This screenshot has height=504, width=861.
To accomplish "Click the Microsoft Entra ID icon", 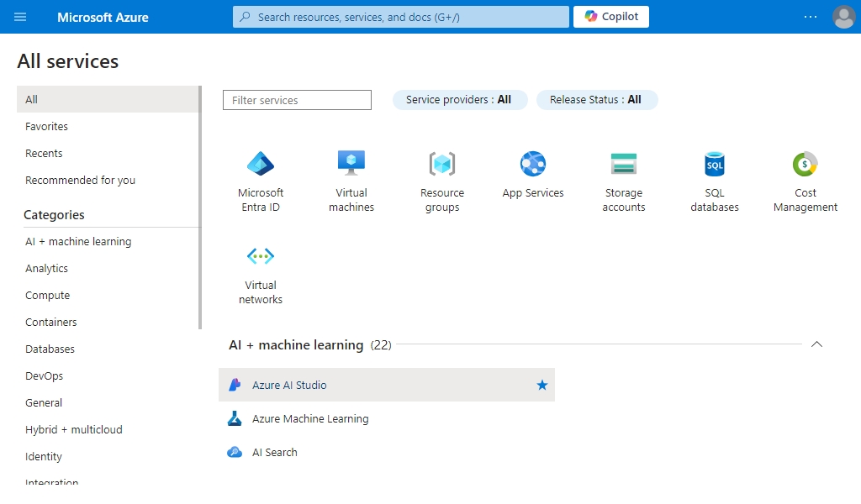I will point(261,164).
